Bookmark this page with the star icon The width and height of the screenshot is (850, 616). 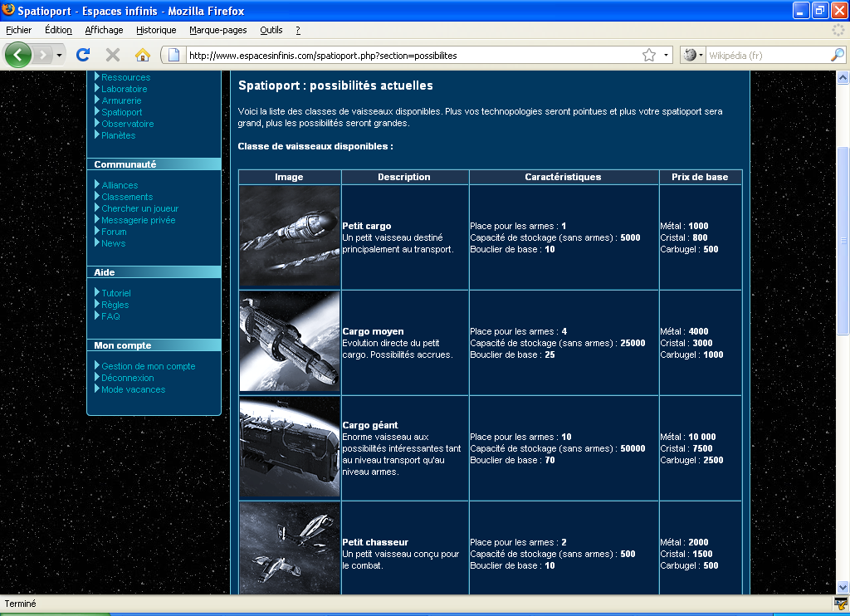(649, 55)
